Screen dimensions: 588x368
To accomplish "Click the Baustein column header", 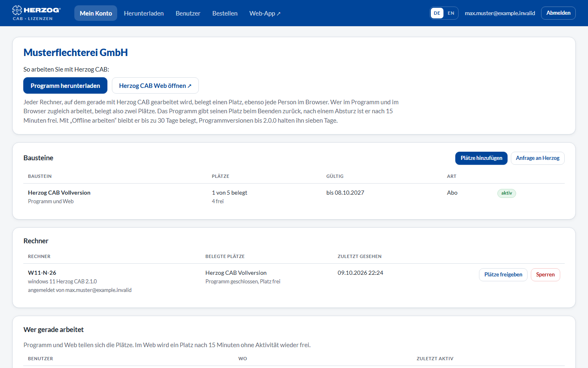I will [40, 176].
